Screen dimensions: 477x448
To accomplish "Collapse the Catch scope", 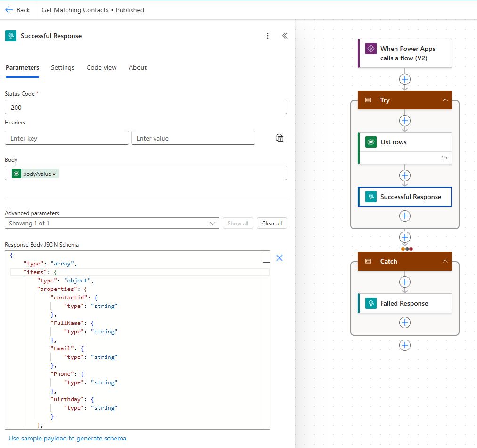I will pos(444,261).
